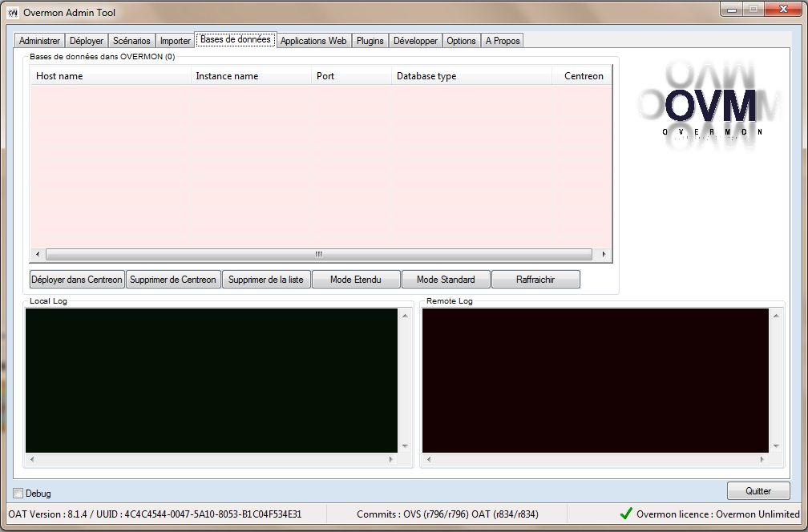The image size is (808, 532).
Task: Open the A Propos tab
Action: pos(503,41)
